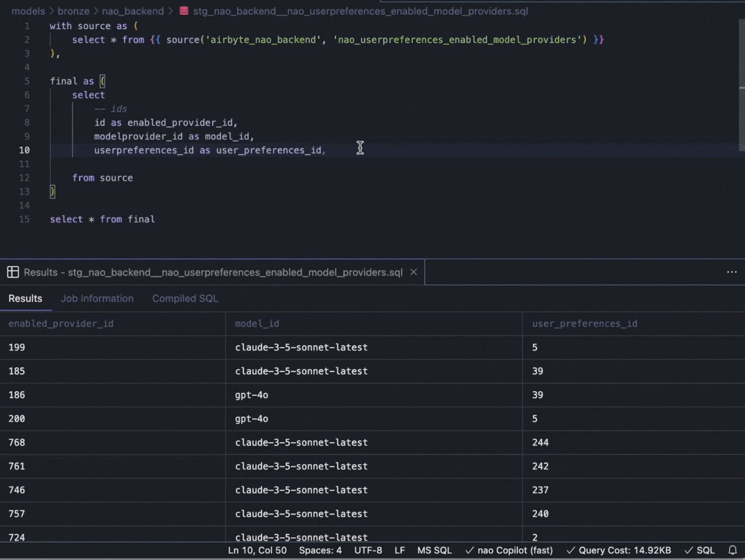Click the 'airbyte_nao_backend' string on line 2
The image size is (745, 560).
click(264, 39)
